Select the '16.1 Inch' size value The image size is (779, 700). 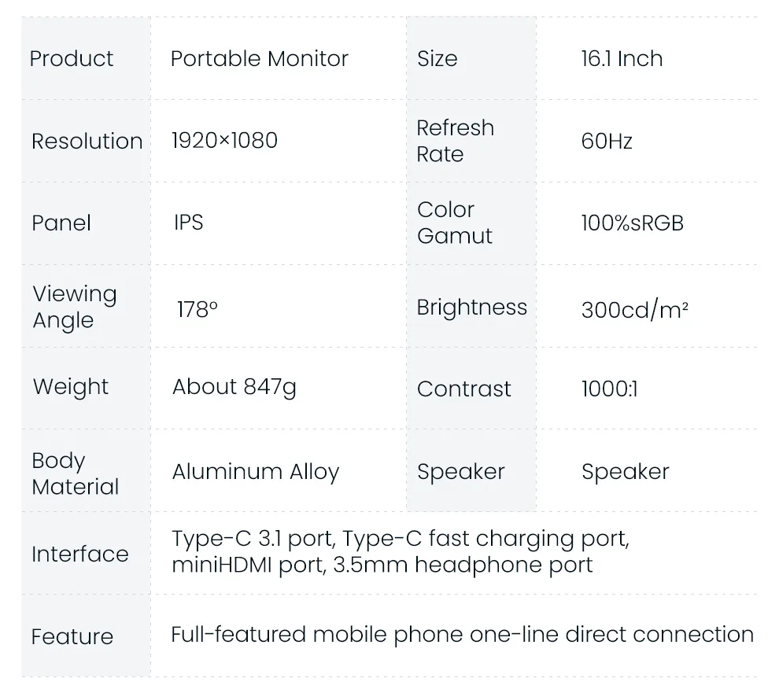622,59
